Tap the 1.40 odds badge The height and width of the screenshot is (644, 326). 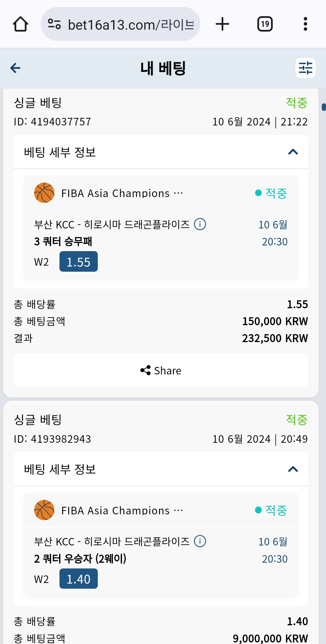[78, 579]
